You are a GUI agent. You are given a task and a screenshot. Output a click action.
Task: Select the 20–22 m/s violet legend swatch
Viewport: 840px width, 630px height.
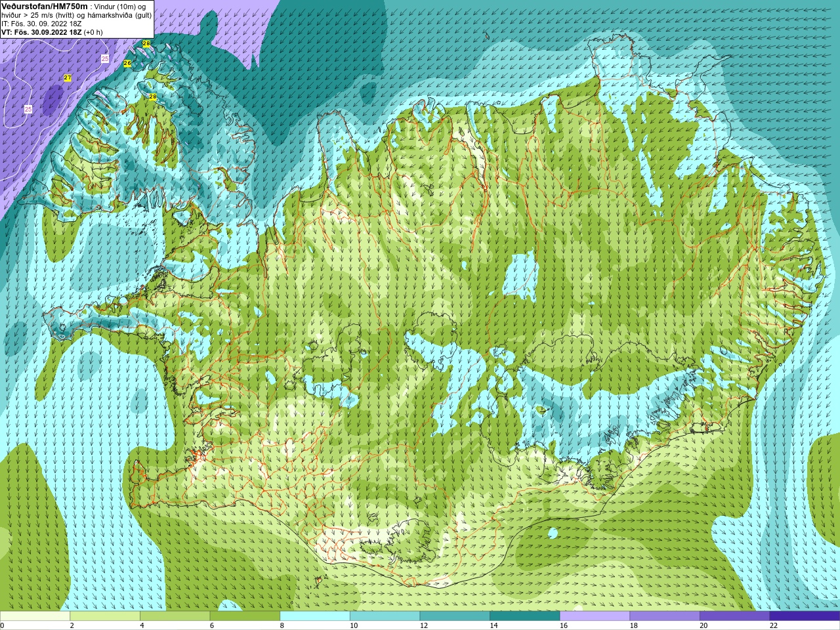click(735, 616)
